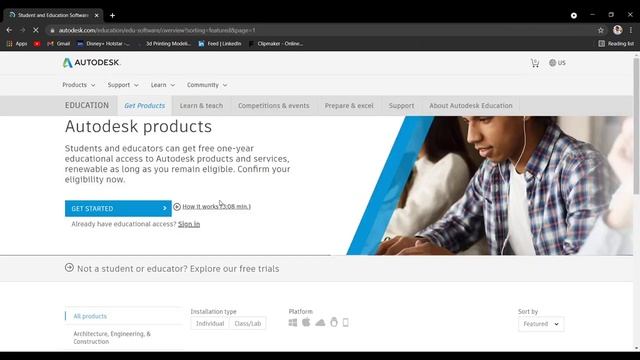The image size is (640, 360).
Task: Select Architecture, Engineering, & Construction category
Action: pyautogui.click(x=112, y=338)
